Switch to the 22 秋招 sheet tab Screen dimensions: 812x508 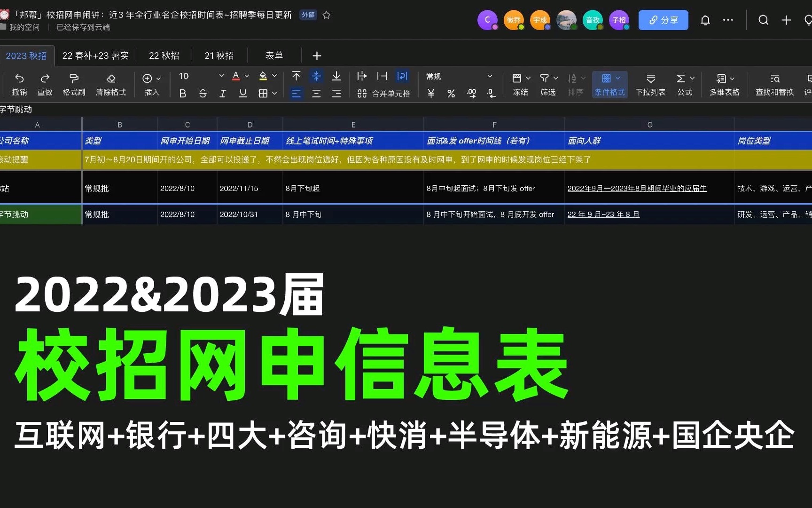coord(164,56)
